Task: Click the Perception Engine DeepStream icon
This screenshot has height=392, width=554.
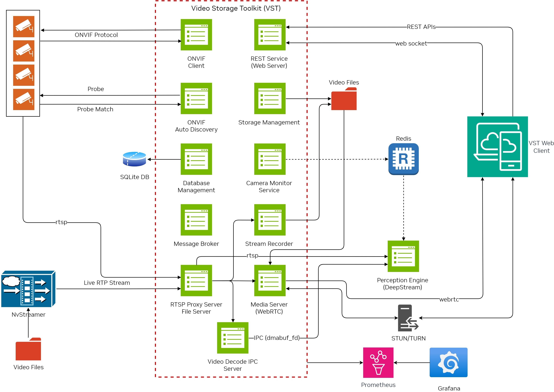Action: 403,256
